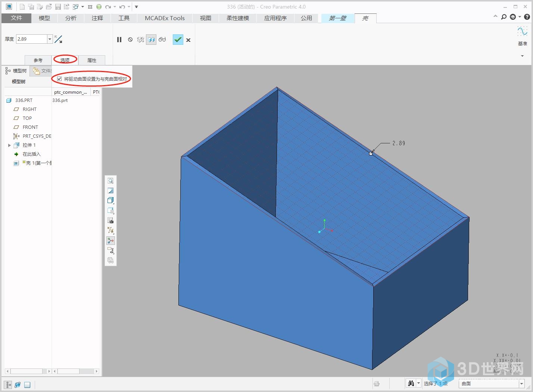
Task: Switch to the MCADEx Tools tab
Action: 165,18
